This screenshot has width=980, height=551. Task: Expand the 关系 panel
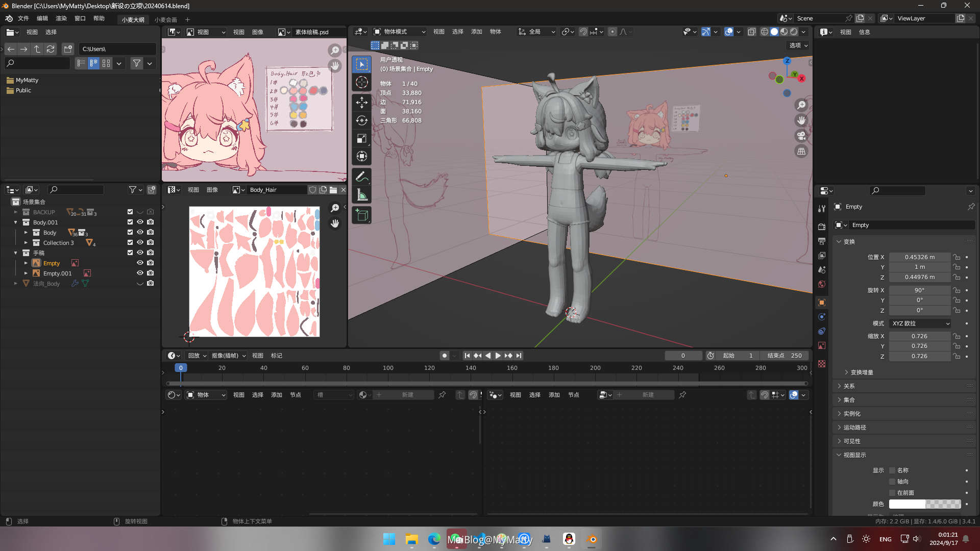(905, 386)
